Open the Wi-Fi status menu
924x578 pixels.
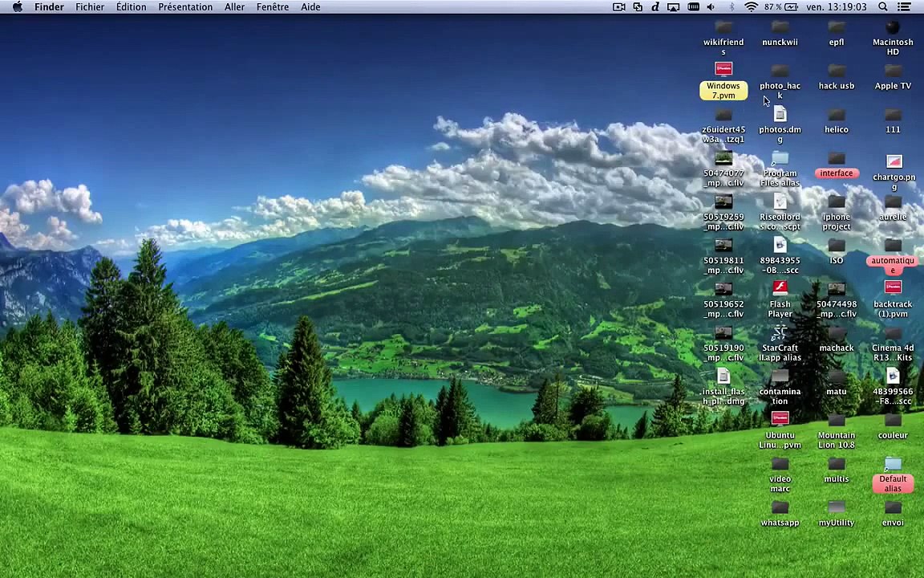[x=751, y=7]
